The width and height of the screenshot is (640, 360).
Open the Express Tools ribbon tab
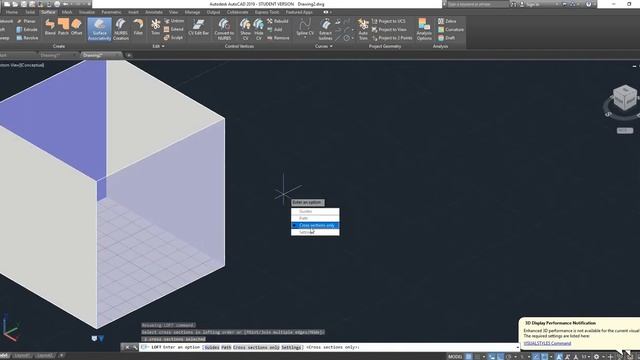tap(267, 12)
